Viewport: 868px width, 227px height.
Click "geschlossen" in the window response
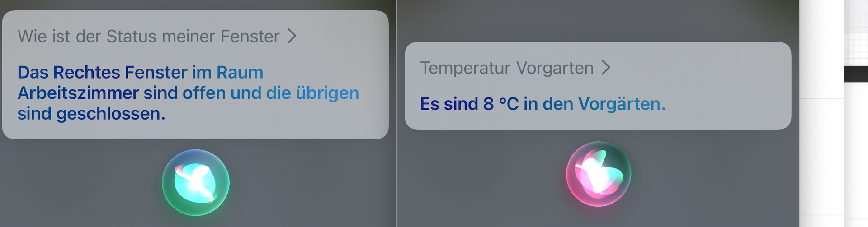pos(110,114)
